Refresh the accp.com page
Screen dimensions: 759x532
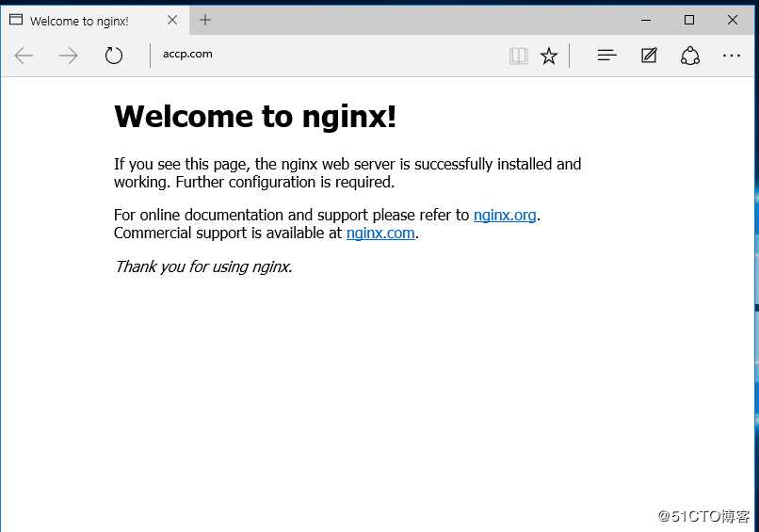[x=114, y=56]
